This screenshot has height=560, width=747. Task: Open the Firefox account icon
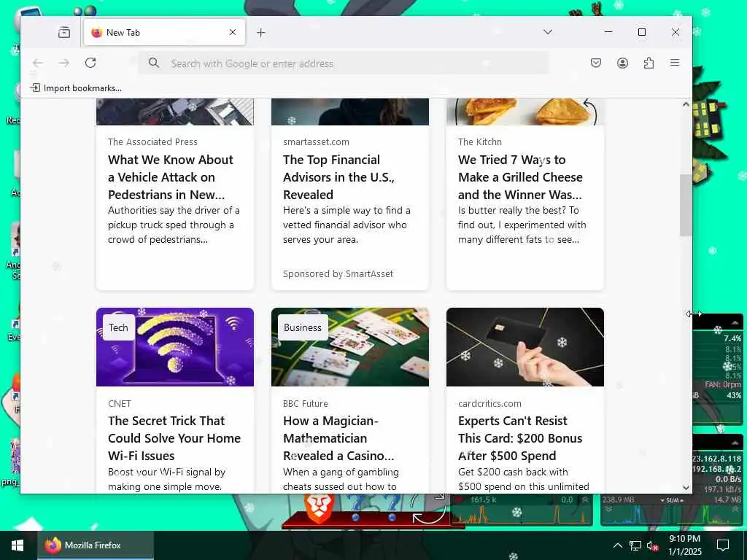[622, 63]
